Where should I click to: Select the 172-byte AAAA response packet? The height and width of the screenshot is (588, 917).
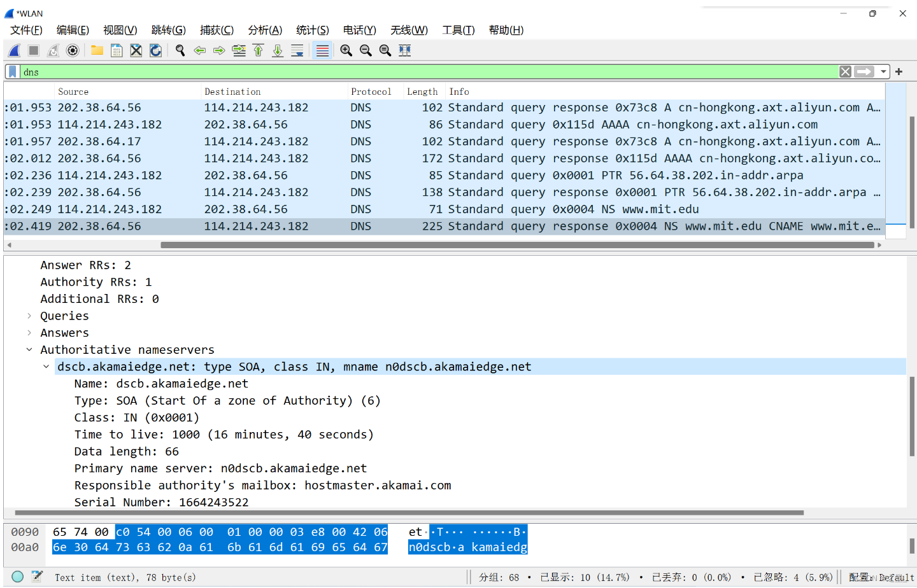444,158
